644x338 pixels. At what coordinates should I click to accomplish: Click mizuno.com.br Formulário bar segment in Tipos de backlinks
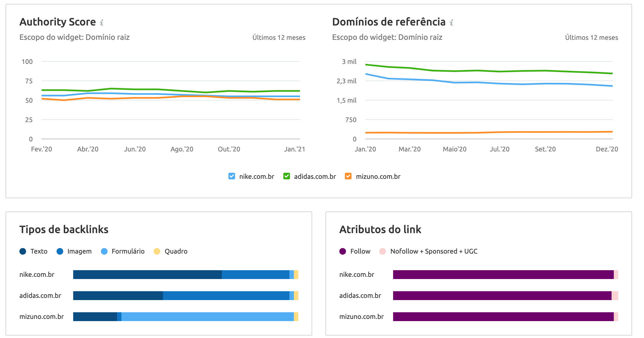pos(208,317)
